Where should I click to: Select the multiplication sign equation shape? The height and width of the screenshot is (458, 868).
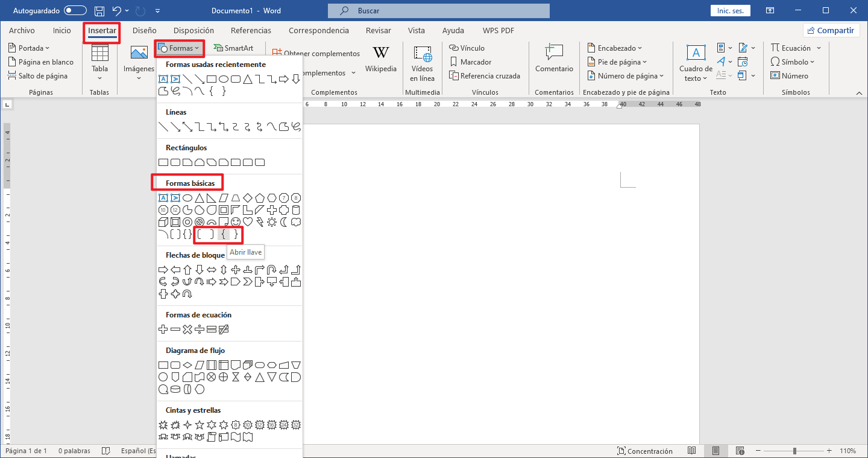pos(187,329)
